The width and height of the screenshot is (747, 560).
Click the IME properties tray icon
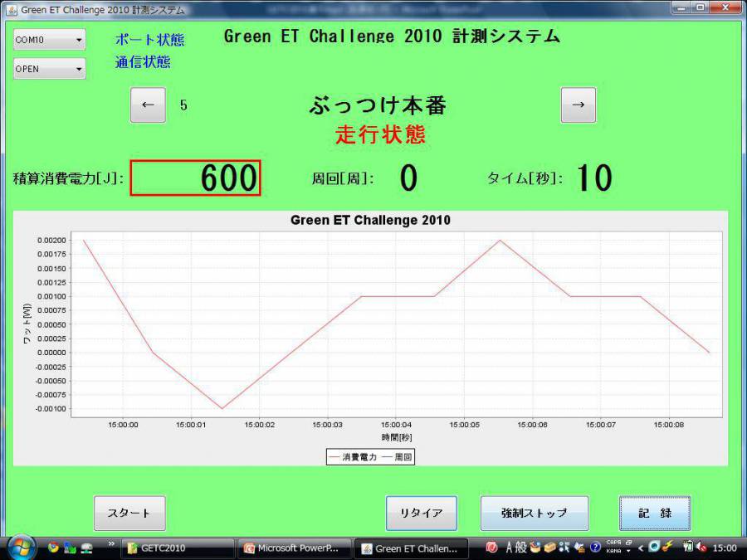564,548
